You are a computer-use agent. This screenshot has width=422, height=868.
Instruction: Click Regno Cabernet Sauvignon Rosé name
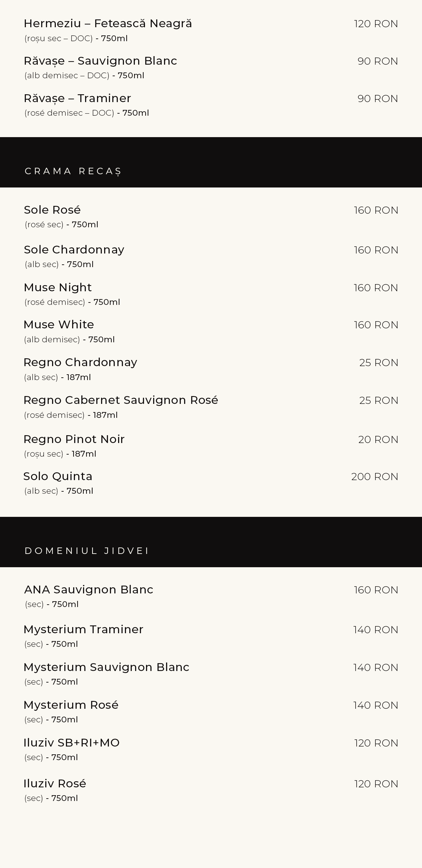120,400
